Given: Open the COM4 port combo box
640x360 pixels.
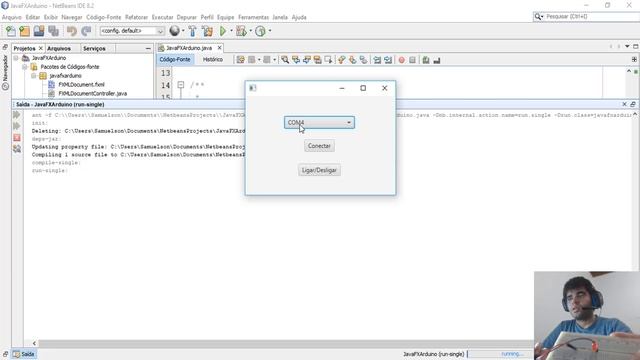Looking at the screenshot, I should click(319, 122).
